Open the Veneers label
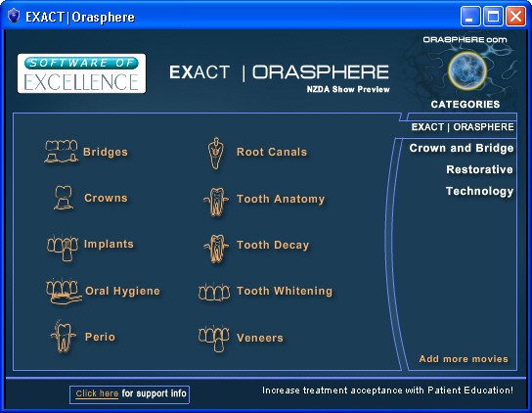The image size is (532, 413). [x=260, y=338]
